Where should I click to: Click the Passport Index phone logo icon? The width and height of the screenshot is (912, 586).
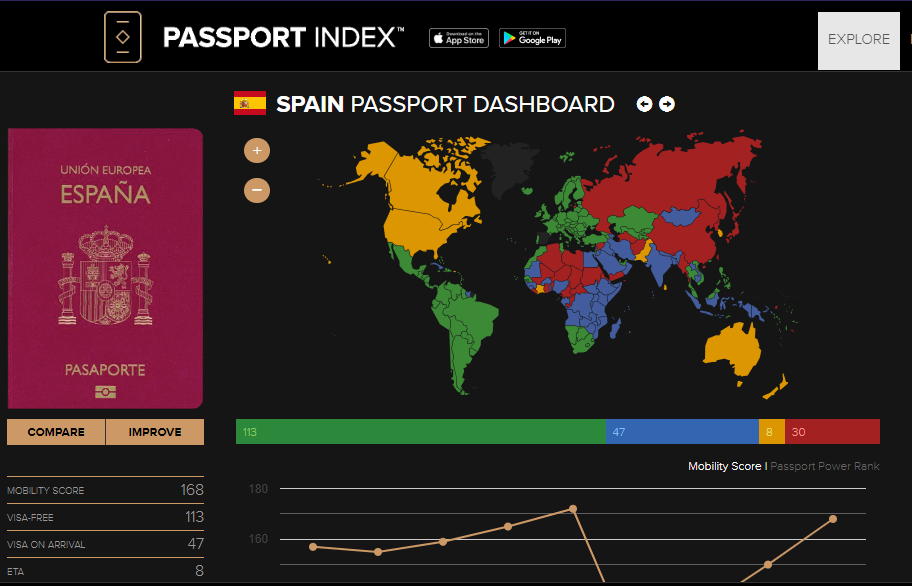pyautogui.click(x=123, y=37)
